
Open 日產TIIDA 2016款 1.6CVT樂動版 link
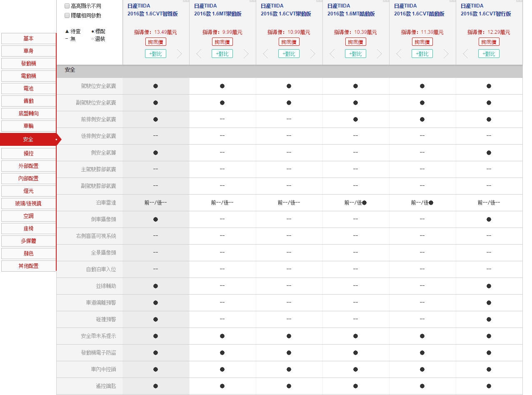(x=286, y=10)
